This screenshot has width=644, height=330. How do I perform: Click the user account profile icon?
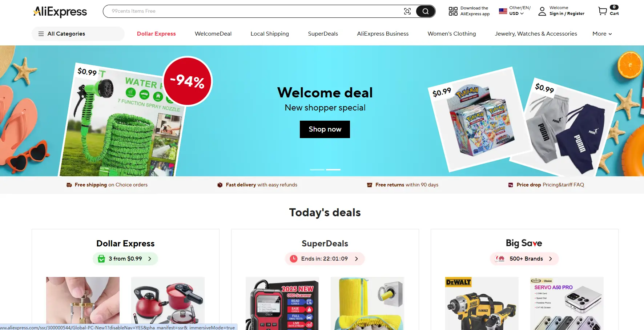pyautogui.click(x=542, y=11)
